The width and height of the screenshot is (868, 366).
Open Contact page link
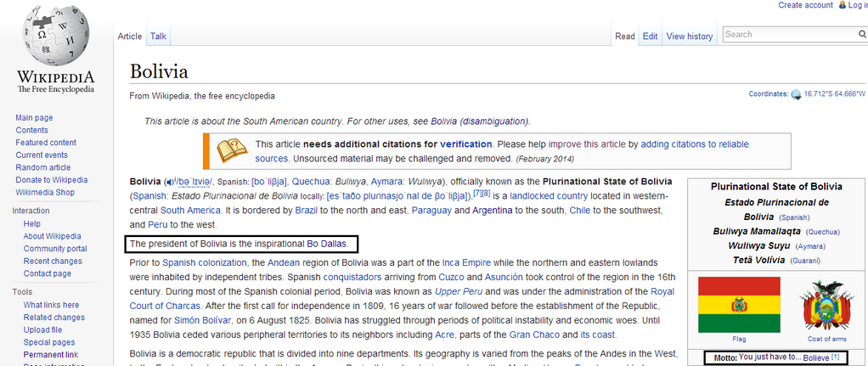[x=47, y=273]
